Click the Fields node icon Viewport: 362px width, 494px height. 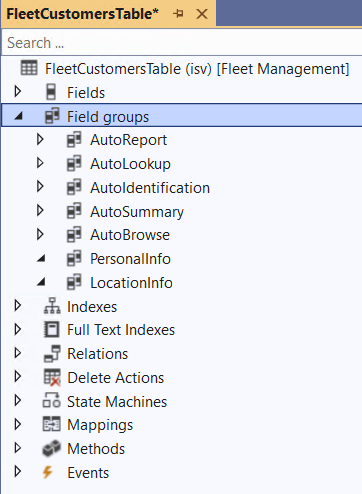(x=51, y=92)
